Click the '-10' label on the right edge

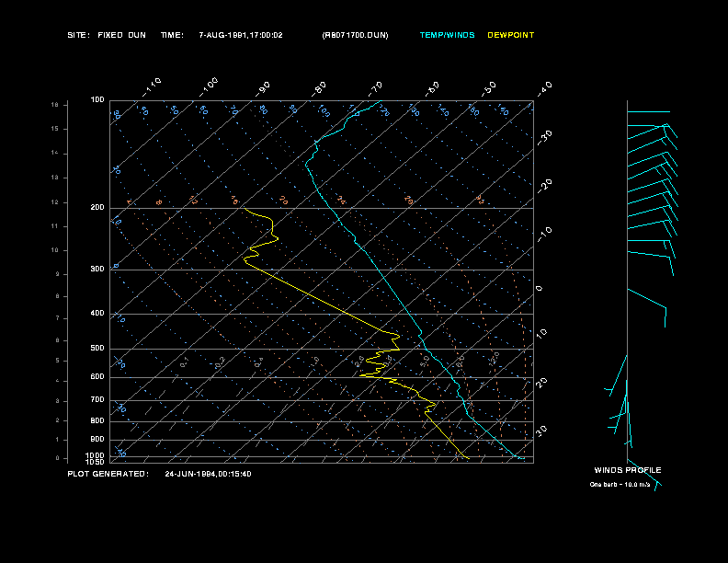[544, 234]
